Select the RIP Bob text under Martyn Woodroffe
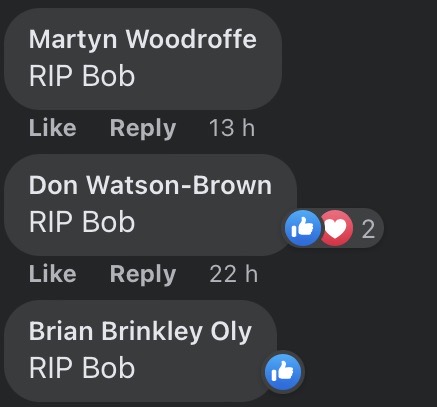Viewport: 437px width, 407px height. (x=82, y=76)
